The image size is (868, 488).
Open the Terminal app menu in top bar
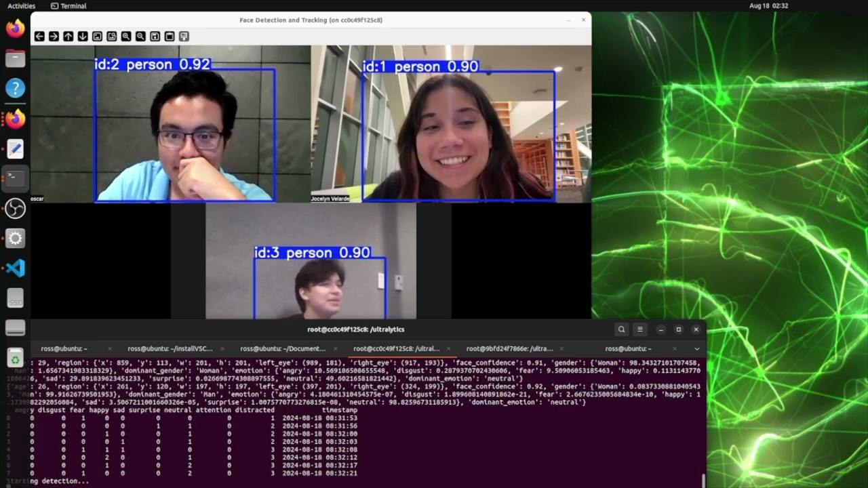[68, 5]
